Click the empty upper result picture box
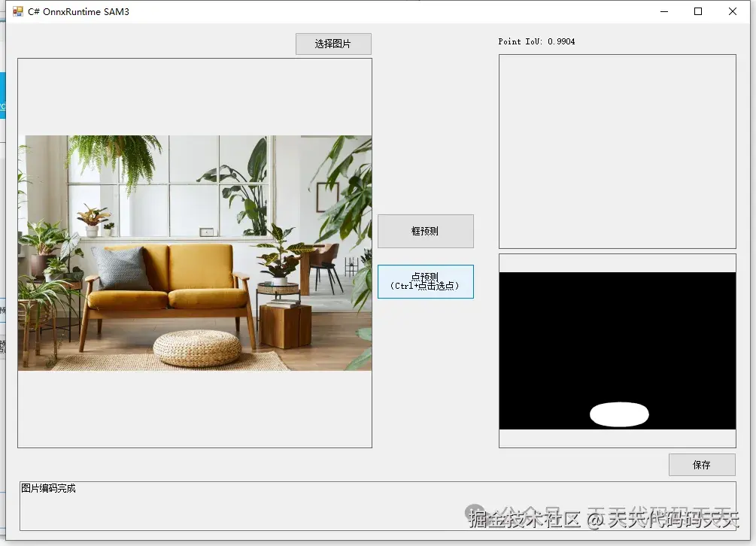The width and height of the screenshot is (756, 546). (617, 151)
